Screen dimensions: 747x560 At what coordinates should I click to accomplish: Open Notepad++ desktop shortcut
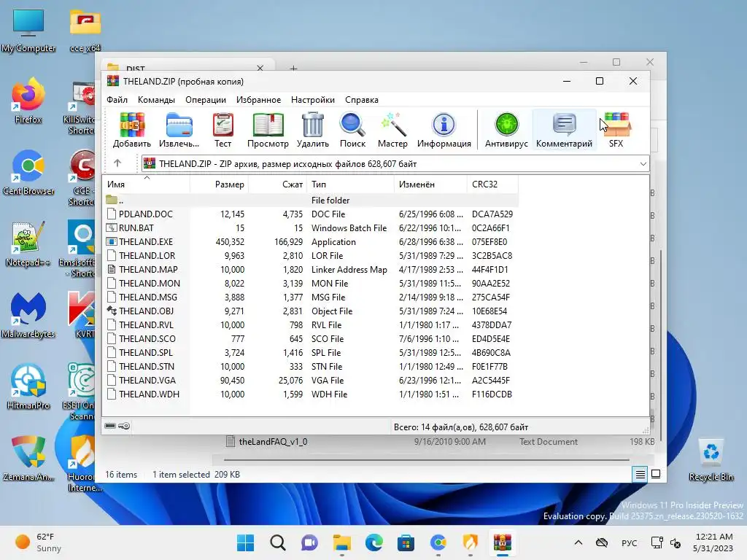(x=28, y=244)
